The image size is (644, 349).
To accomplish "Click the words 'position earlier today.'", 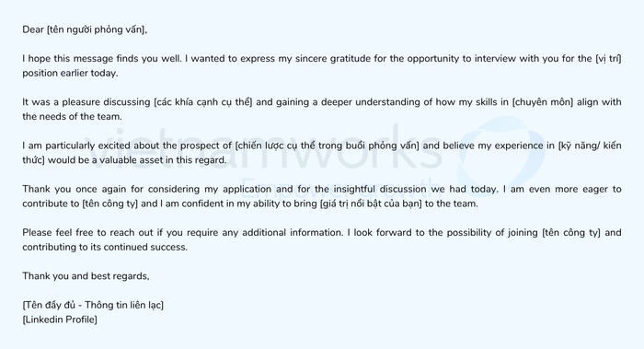I will point(70,74).
